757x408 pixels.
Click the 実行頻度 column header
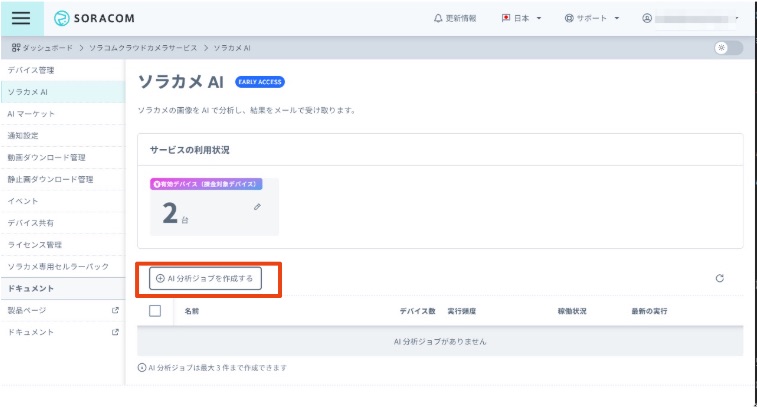click(x=462, y=311)
